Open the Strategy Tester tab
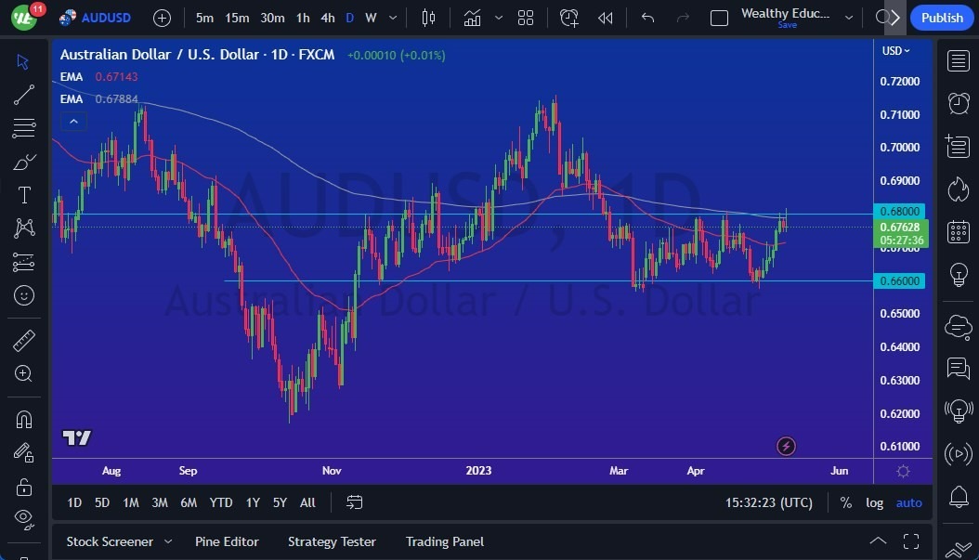Viewport: 979px width, 560px height. pos(332,541)
